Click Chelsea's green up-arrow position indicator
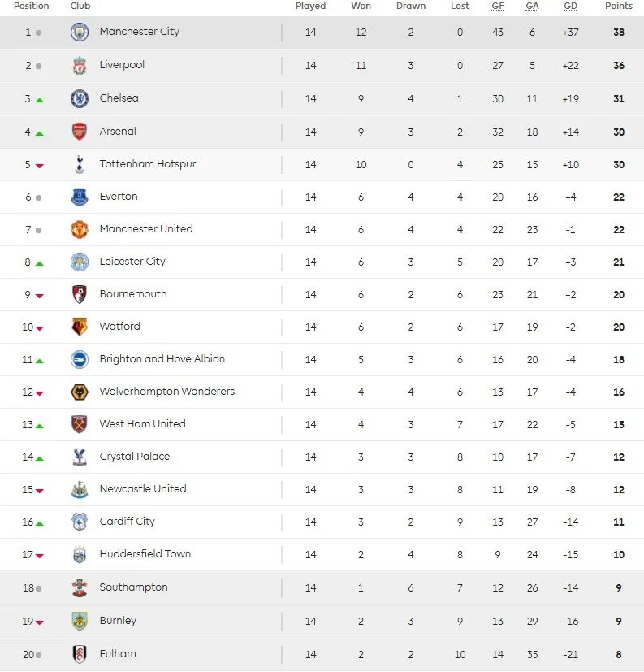The width and height of the screenshot is (644, 672). click(39, 100)
